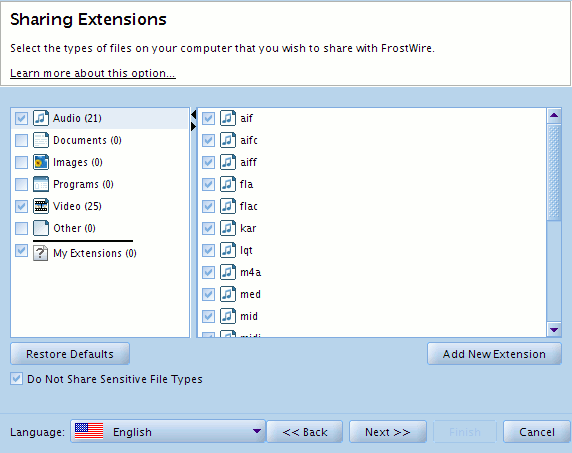Select the Documents (0) row label

click(x=87, y=140)
